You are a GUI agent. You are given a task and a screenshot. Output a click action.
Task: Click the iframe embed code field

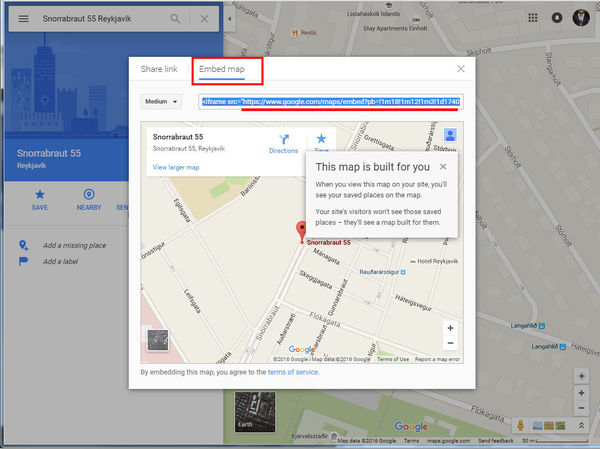[x=331, y=101]
